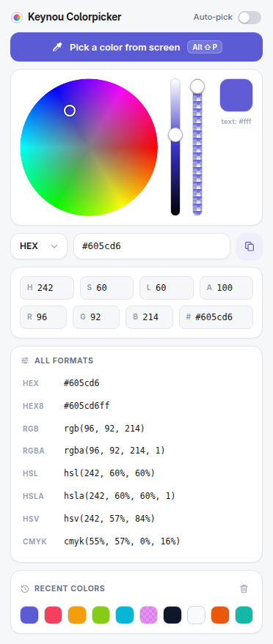Click the Recent Colors history clock icon
This screenshot has width=273, height=644.
pyautogui.click(x=25, y=588)
